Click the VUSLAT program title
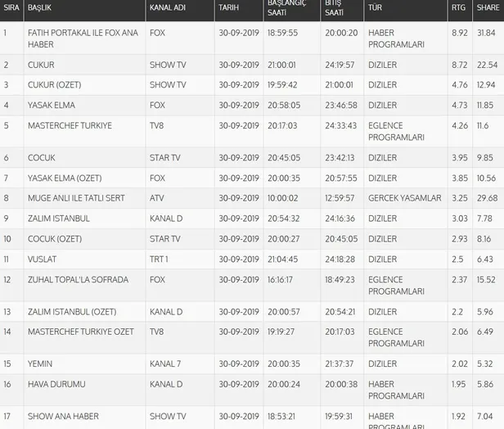Image resolution: width=504 pixels, height=429 pixels. click(x=43, y=259)
